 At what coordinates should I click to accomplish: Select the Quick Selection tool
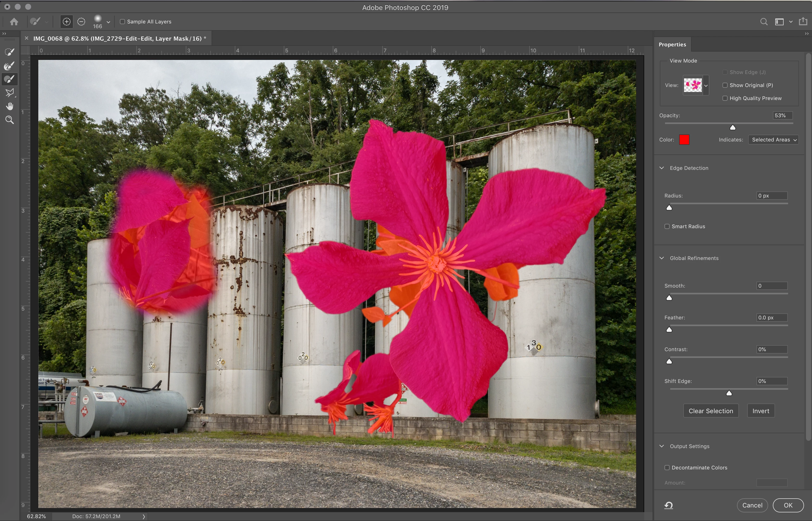9,52
